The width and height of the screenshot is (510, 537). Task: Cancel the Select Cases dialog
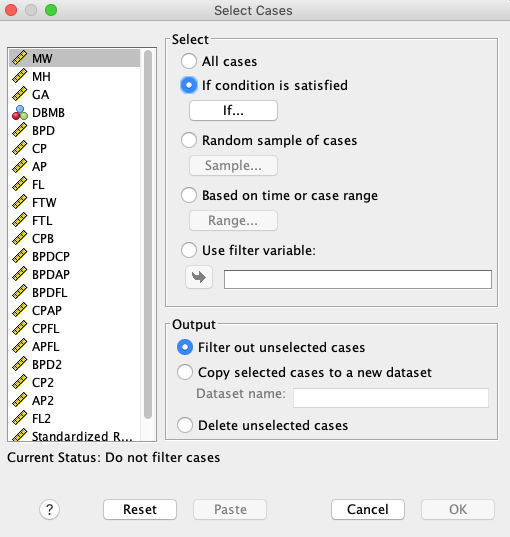(368, 510)
